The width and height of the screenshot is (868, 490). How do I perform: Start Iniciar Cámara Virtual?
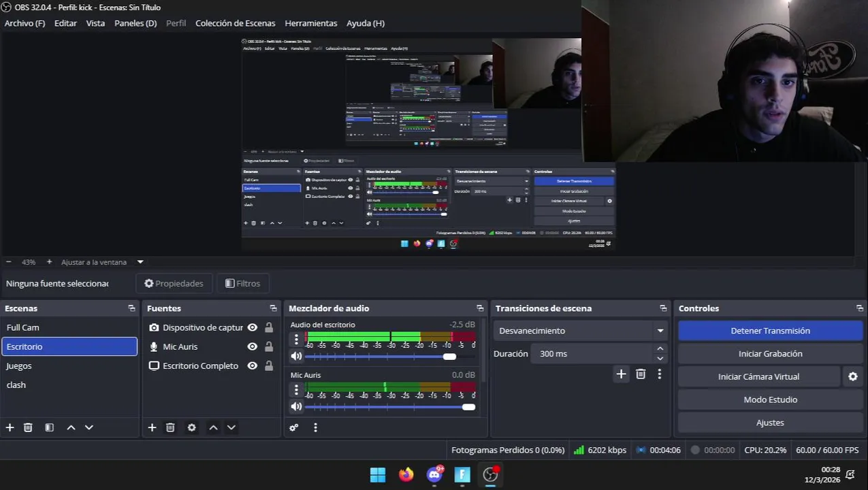(758, 376)
